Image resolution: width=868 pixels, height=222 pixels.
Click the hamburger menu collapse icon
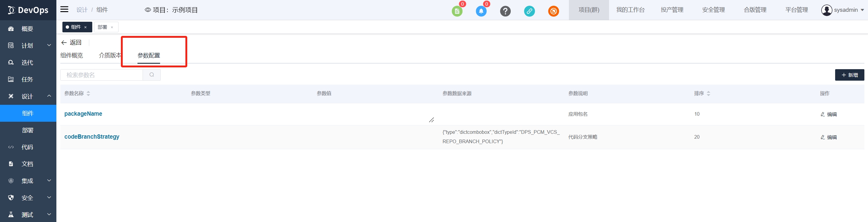click(64, 9)
